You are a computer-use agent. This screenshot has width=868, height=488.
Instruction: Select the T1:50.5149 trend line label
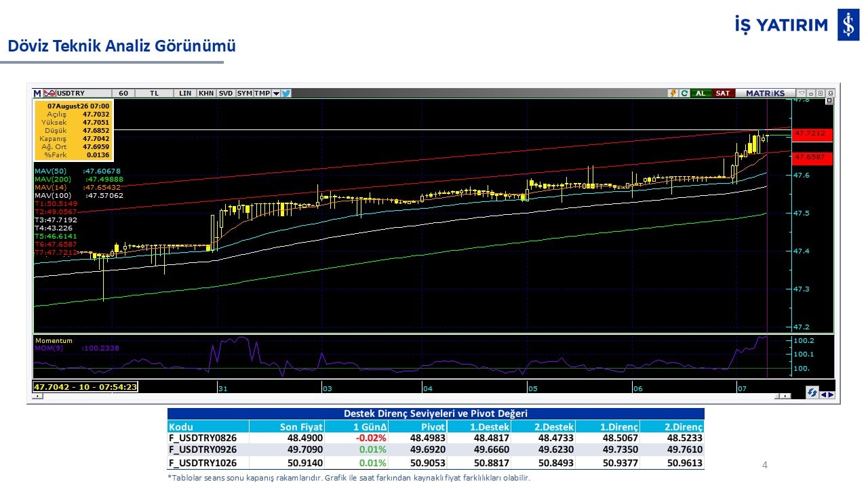pyautogui.click(x=56, y=203)
